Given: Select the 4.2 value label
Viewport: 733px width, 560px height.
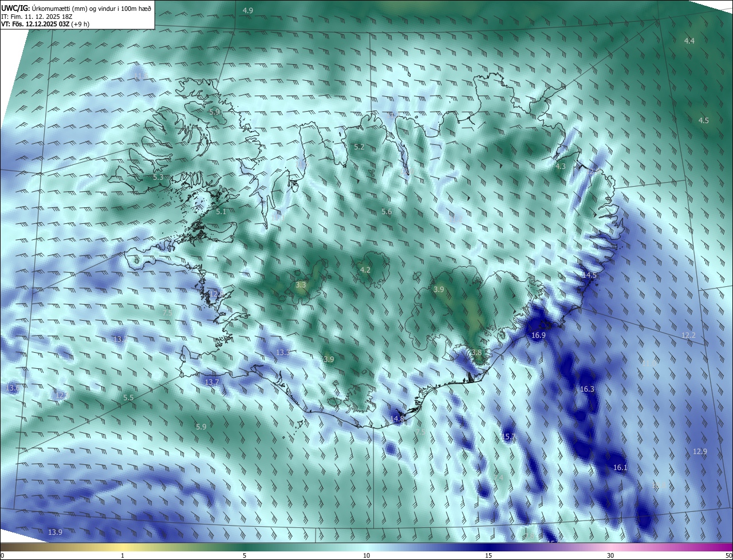Looking at the screenshot, I should [x=365, y=270].
